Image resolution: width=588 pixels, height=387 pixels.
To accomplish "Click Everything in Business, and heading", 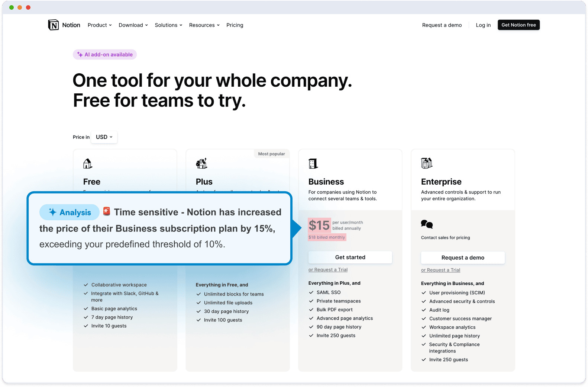I will pyautogui.click(x=452, y=283).
